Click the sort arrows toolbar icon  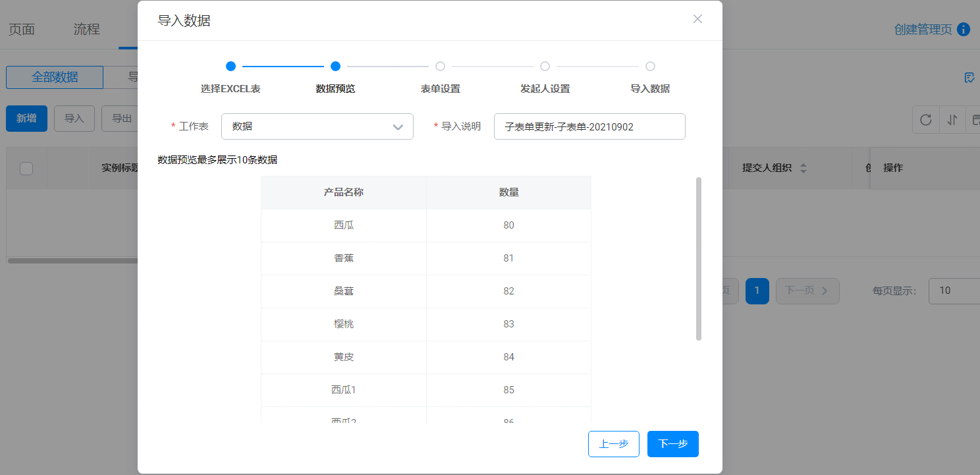(x=952, y=119)
